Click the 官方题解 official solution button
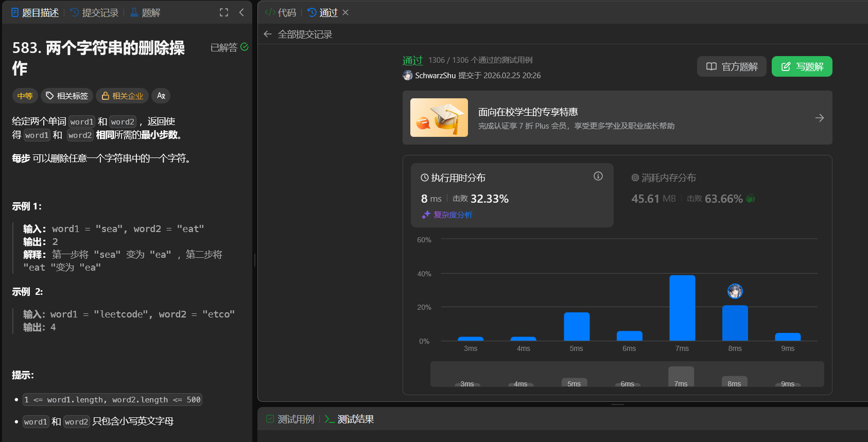Screen dimensions: 868x442 [732, 66]
